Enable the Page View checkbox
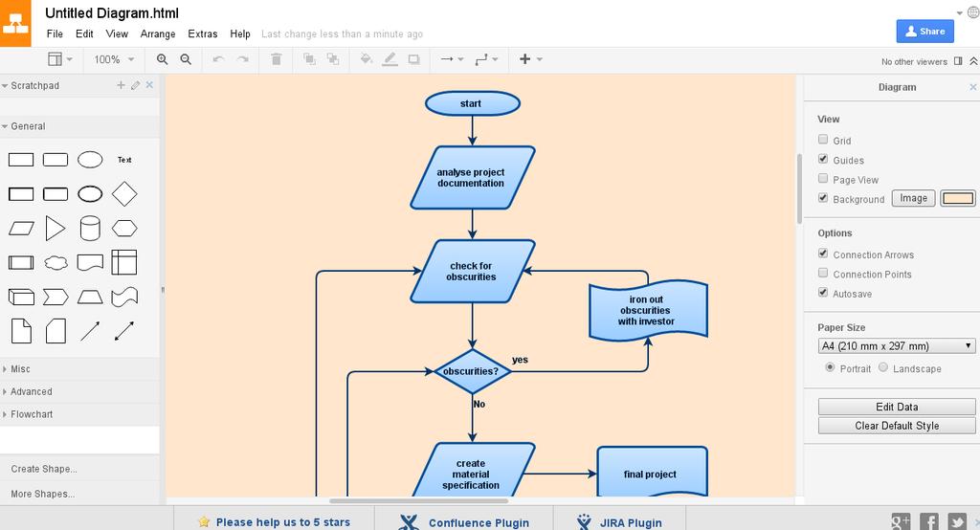The image size is (980, 530). pyautogui.click(x=823, y=178)
